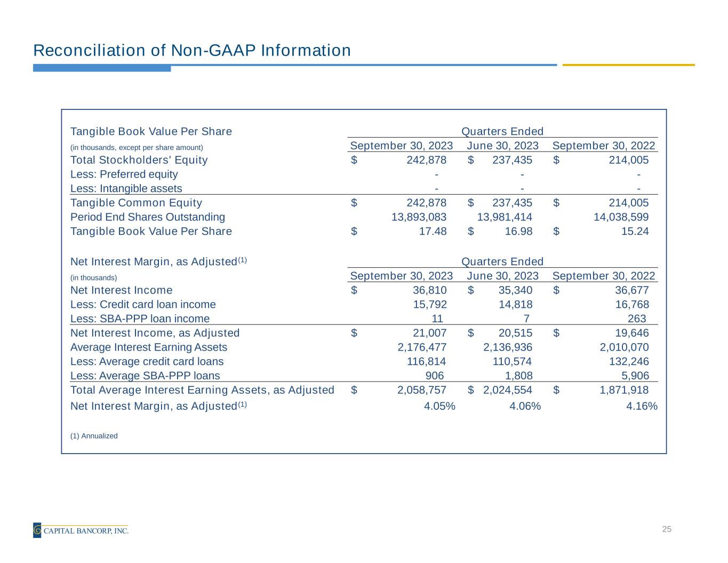Click the 36,810 net interest income value
The height and width of the screenshot is (563, 728).
[430, 290]
